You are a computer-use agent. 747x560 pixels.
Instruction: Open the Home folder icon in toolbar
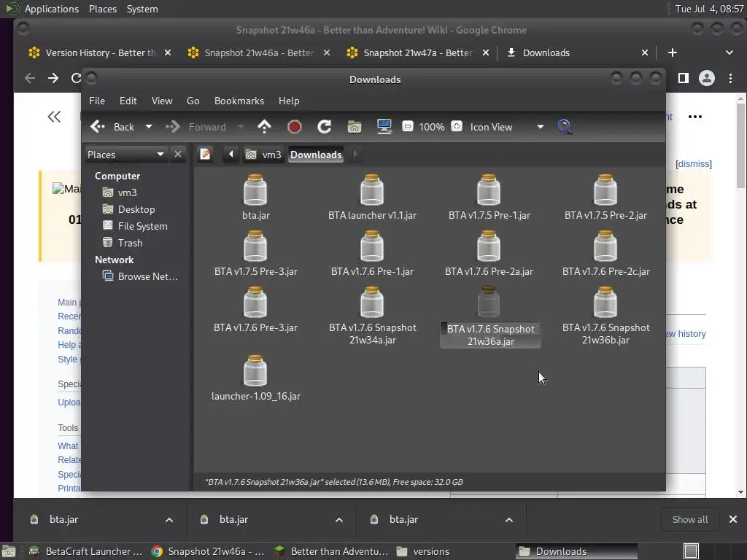click(x=355, y=127)
